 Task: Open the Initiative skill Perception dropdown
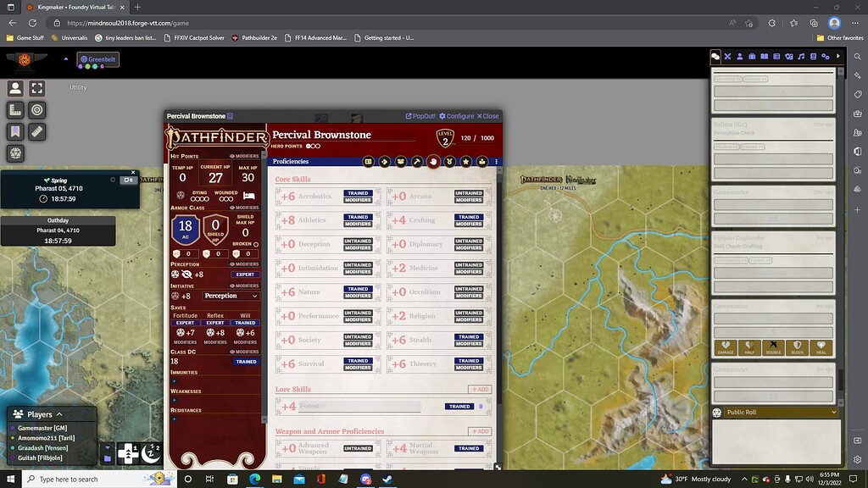click(x=231, y=296)
